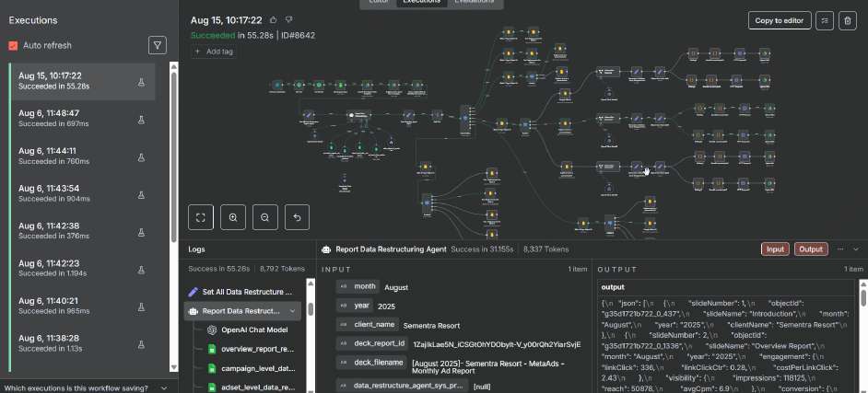Screen dimensions: 868x393
Task: Click the flask icon on the Aug 6, 11:40:21 row
Action: point(141,306)
